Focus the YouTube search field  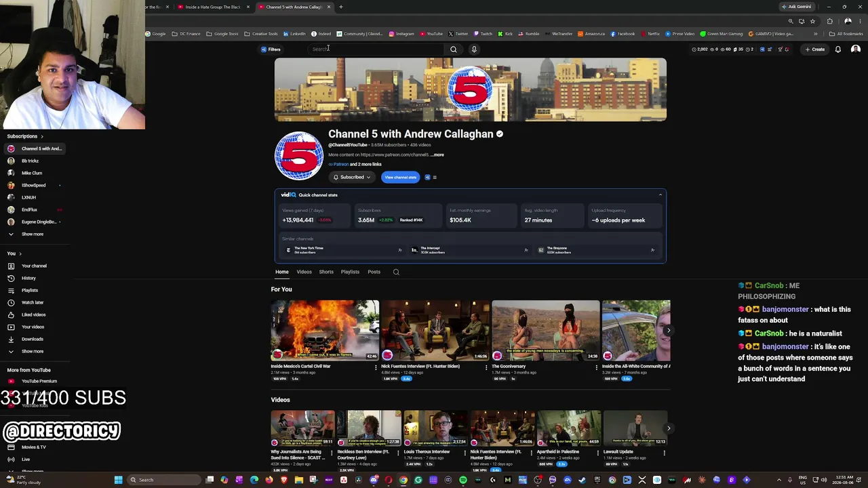(377, 49)
